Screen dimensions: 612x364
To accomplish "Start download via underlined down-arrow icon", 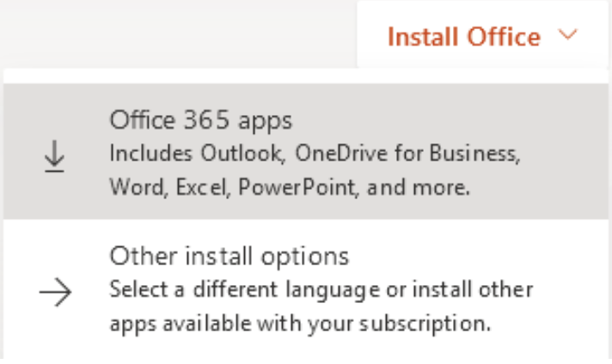I will click(x=55, y=154).
